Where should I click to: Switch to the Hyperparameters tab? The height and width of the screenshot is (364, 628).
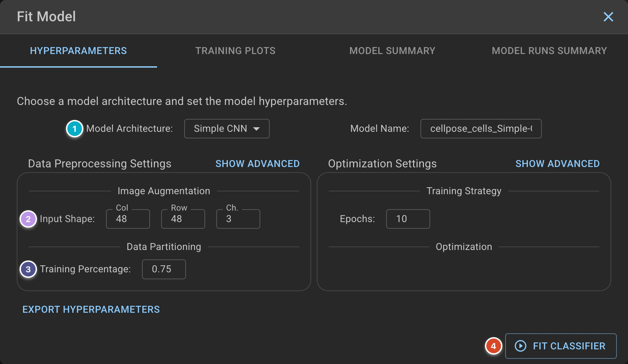78,51
